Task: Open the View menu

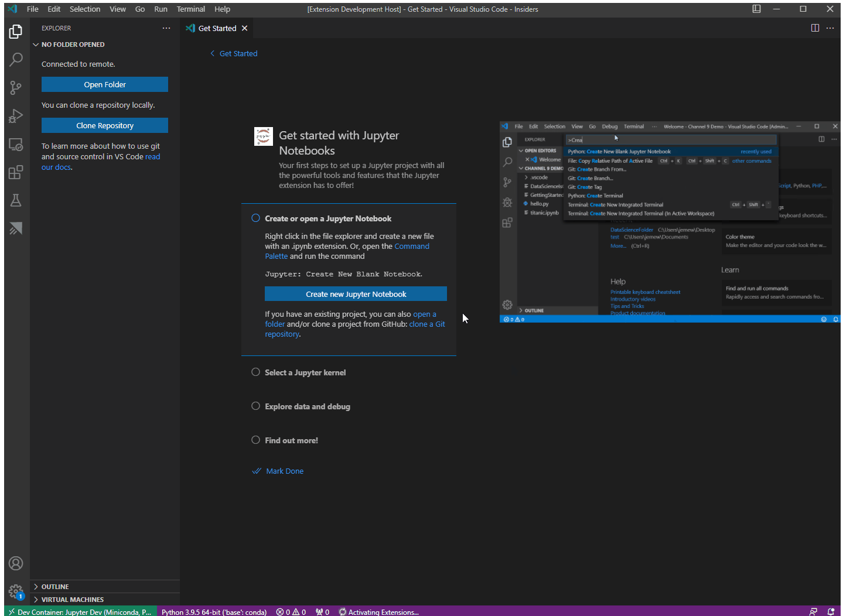Action: (118, 9)
